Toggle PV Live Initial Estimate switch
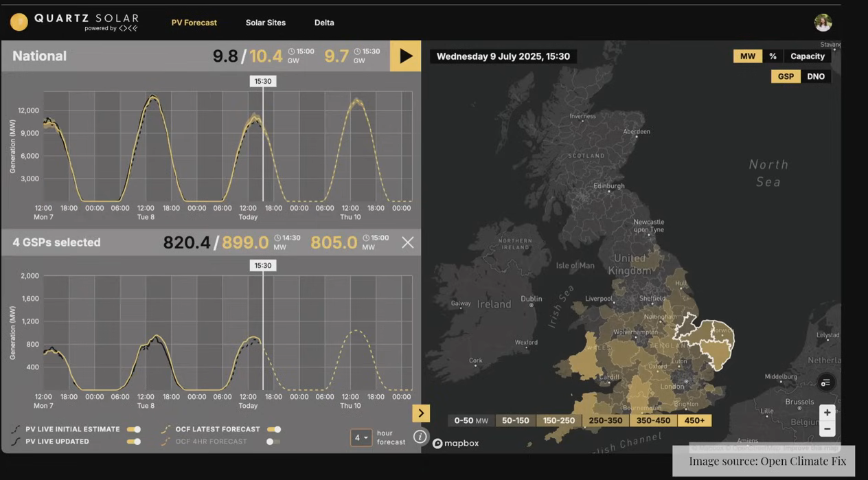 click(134, 429)
